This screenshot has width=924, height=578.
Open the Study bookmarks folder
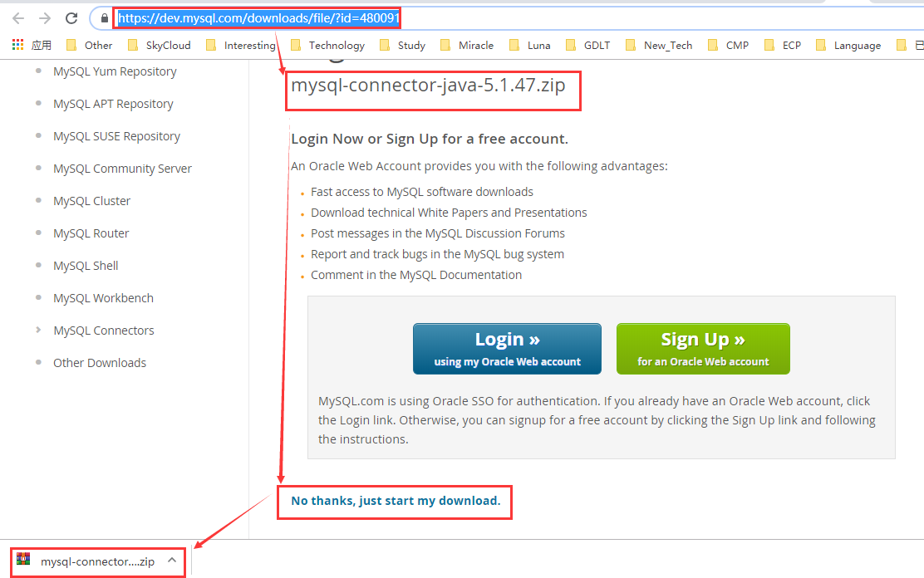[402, 46]
